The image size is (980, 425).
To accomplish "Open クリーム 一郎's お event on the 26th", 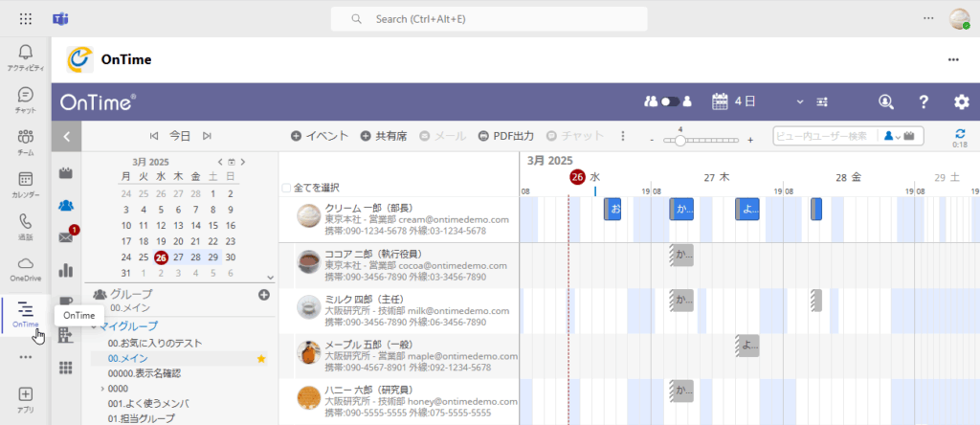I will [x=612, y=209].
